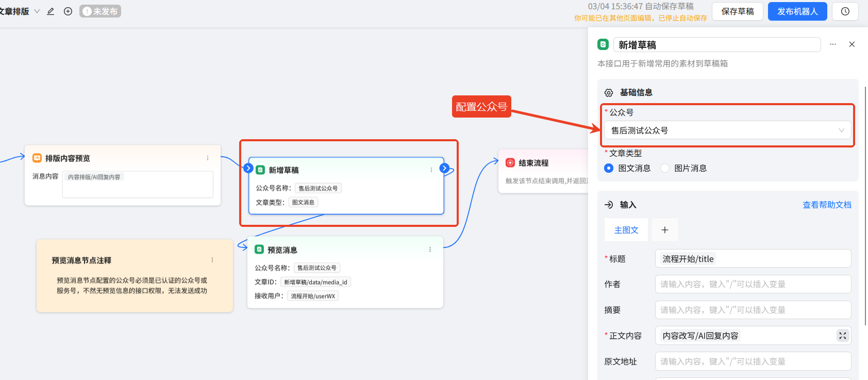Click the output port arrow on 新增草稿 node
The height and width of the screenshot is (380, 868).
(444, 168)
